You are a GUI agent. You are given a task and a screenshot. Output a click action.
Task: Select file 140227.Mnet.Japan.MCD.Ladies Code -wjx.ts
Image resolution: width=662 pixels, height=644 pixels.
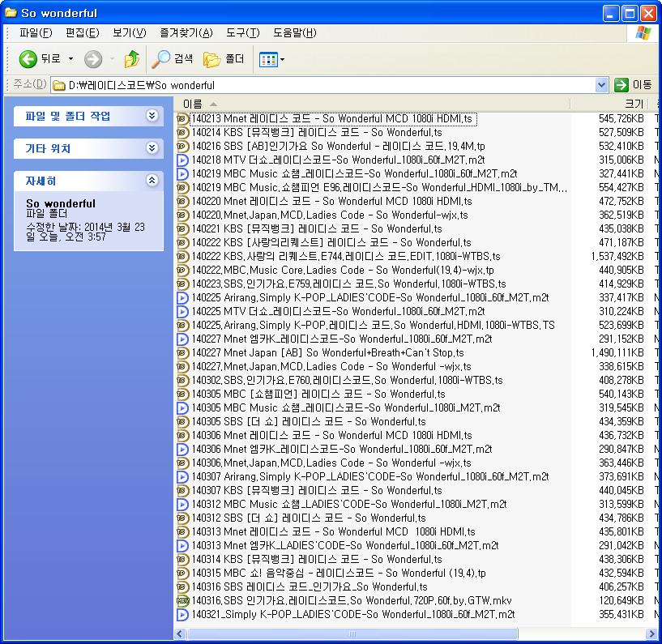tap(331, 366)
